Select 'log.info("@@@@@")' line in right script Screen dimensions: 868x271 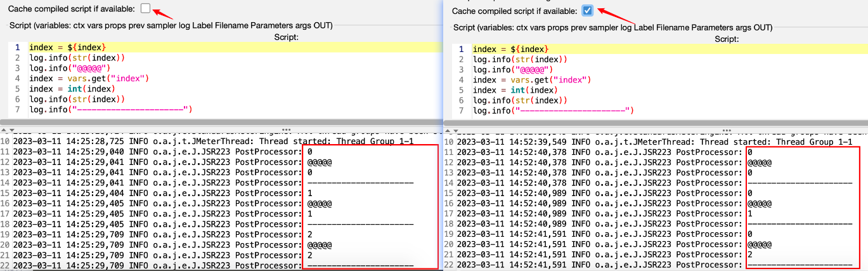(514, 70)
